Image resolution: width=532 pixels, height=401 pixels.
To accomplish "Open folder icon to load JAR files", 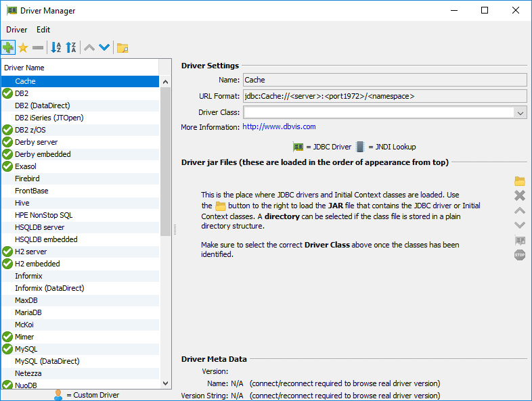I will pos(519,181).
